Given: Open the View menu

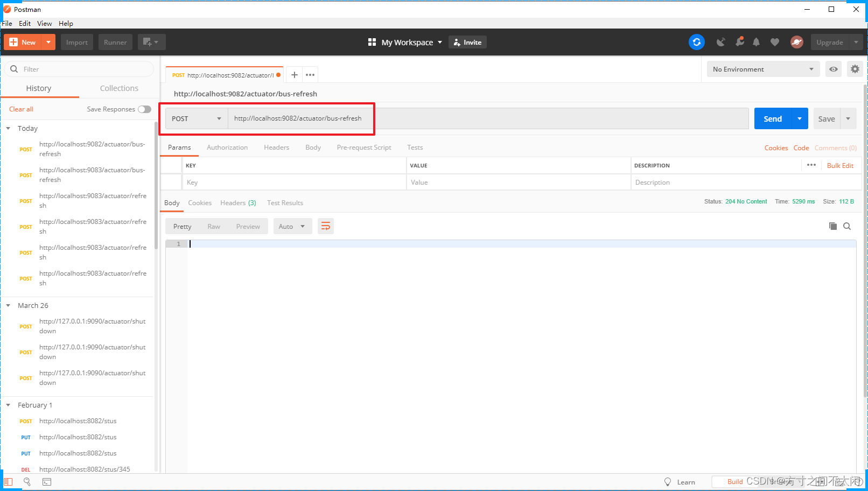Looking at the screenshot, I should (45, 23).
